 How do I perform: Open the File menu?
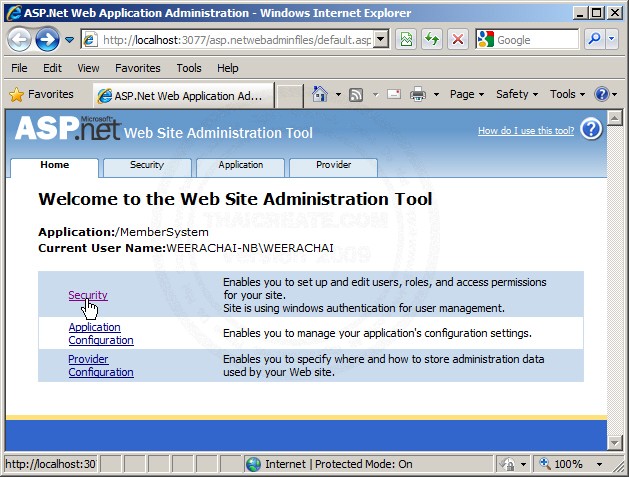click(x=19, y=68)
